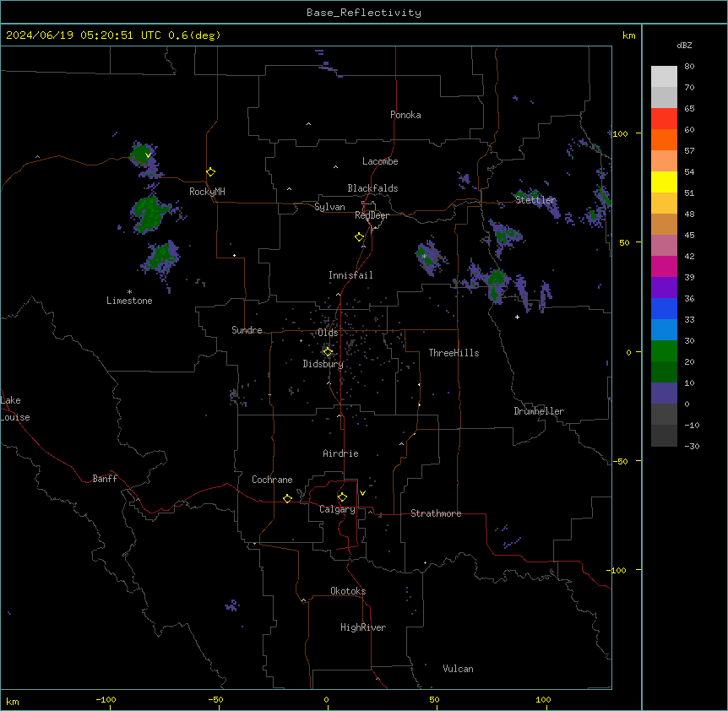The height and width of the screenshot is (711, 728).
Task: Click the Lacombe city label
Action: tap(380, 161)
